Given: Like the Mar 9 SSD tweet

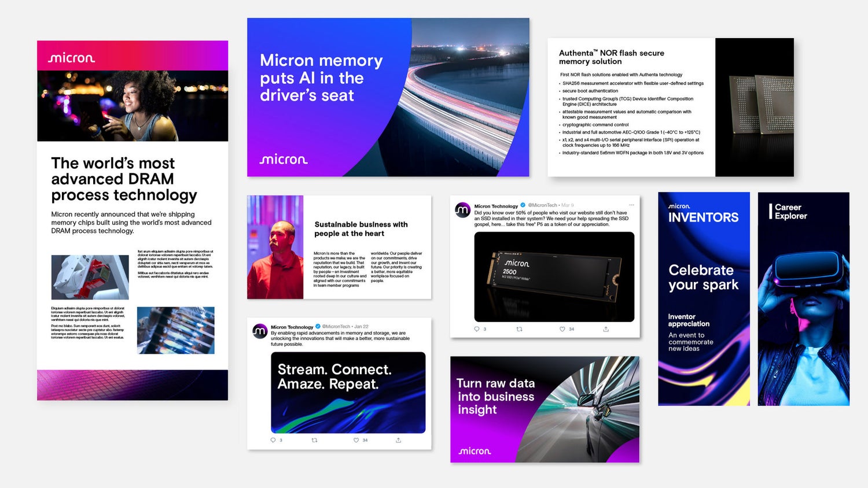Looking at the screenshot, I should point(562,329).
